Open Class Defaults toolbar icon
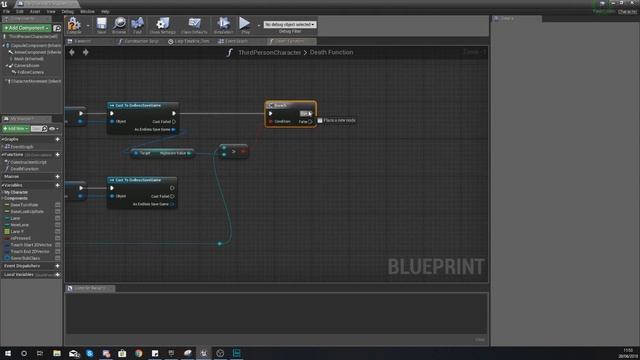The width and height of the screenshot is (640, 360). click(x=194, y=25)
